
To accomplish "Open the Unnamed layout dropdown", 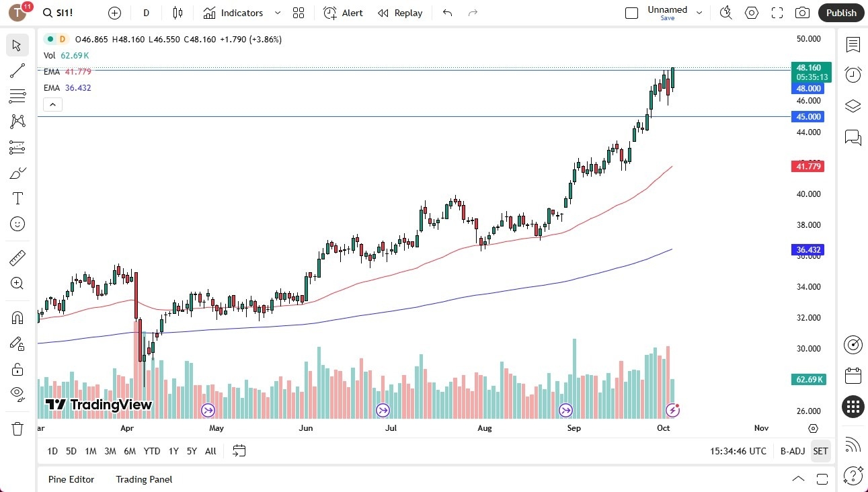I will 699,13.
